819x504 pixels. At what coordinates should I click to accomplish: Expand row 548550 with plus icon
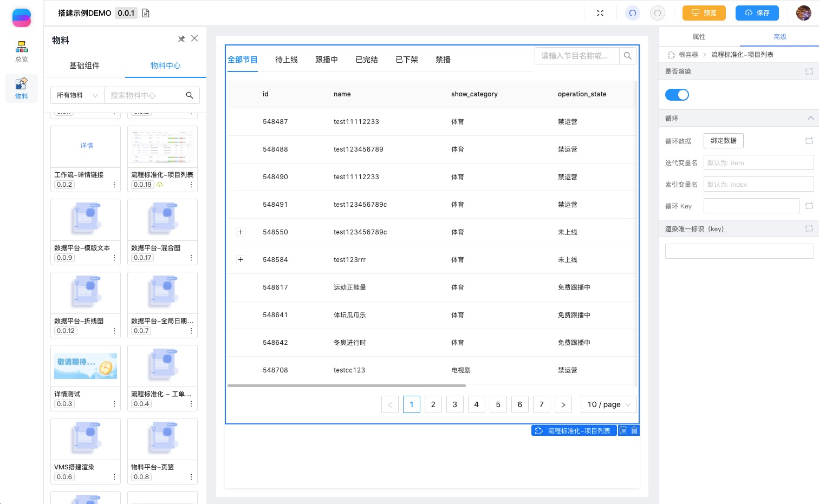(241, 232)
